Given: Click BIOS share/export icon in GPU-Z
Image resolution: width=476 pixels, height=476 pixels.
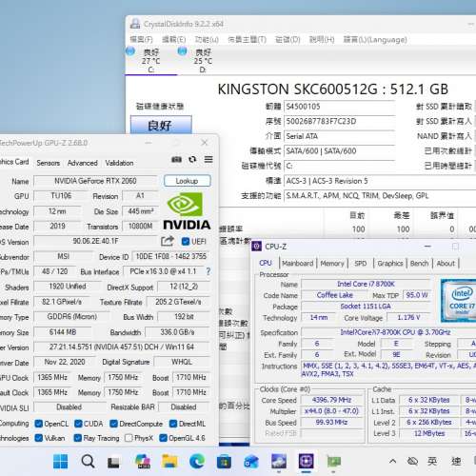Looking at the screenshot, I should [168, 241].
